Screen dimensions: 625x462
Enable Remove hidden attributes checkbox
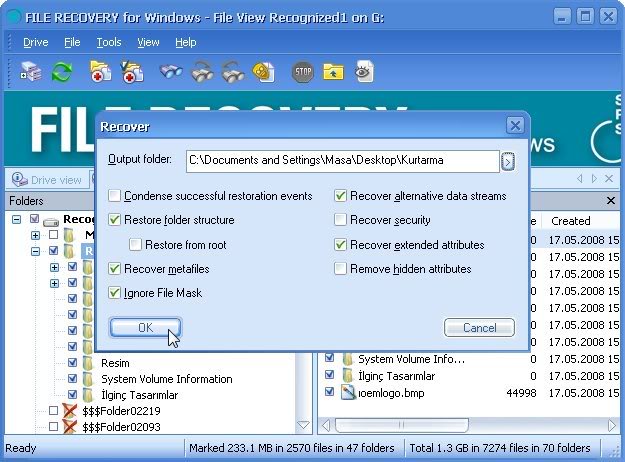click(340, 269)
